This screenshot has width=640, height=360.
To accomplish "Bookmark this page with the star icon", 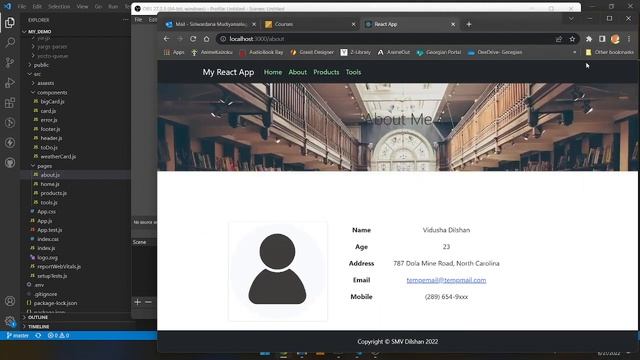I will coord(572,39).
